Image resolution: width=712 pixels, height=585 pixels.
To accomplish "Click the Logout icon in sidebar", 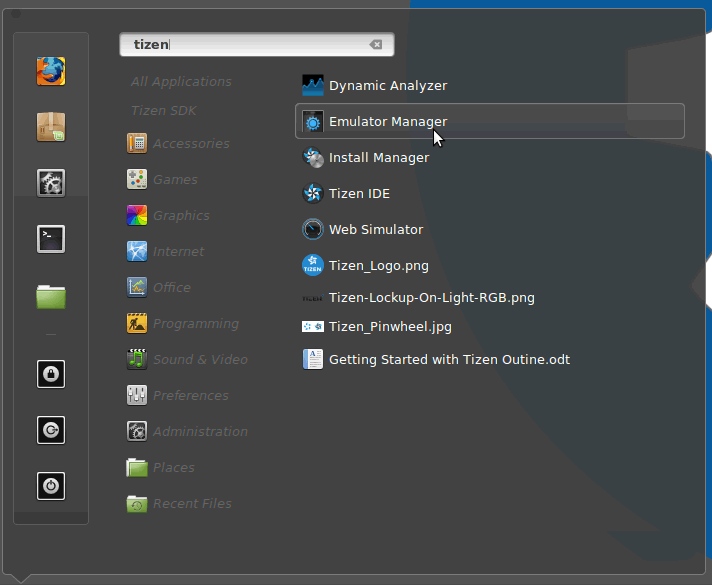I will pos(51,430).
